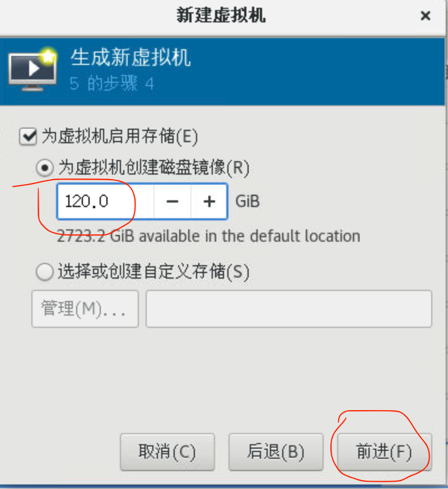Viewport: 448px width, 489px height.
Task: Toggle 为虚拟机启用存储 checkbox
Action: 28,137
